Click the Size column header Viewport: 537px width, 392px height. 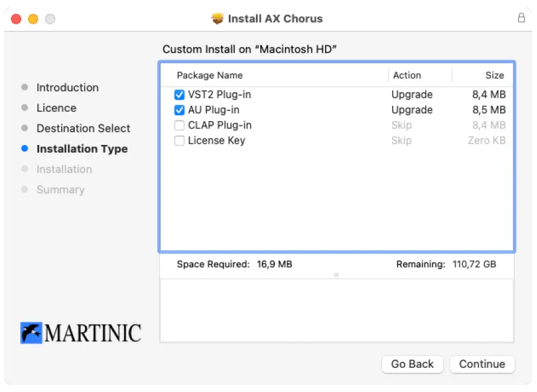(x=494, y=75)
